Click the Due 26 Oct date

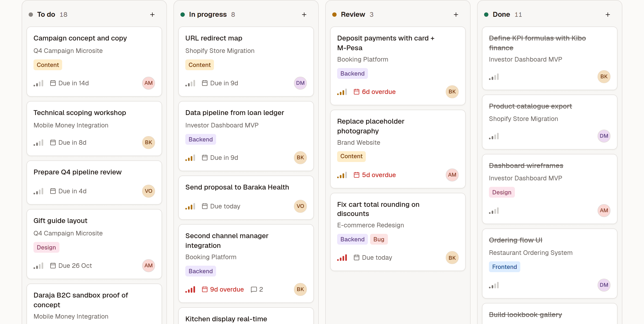(75, 266)
